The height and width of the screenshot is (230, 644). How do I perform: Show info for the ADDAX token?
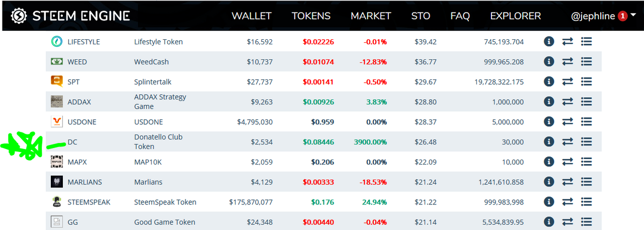tap(549, 102)
